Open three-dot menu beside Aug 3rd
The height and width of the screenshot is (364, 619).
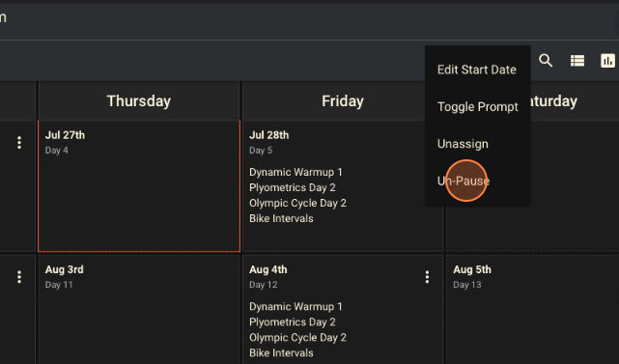19,277
